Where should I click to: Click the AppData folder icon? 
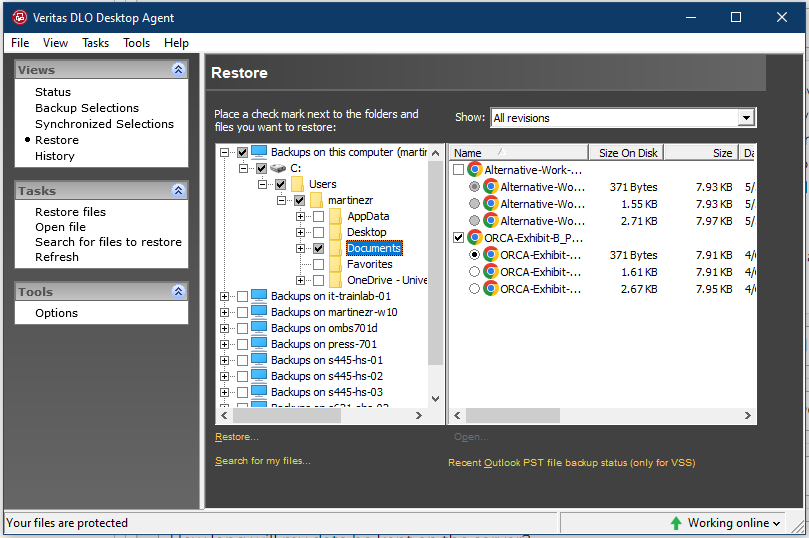pyautogui.click(x=335, y=216)
